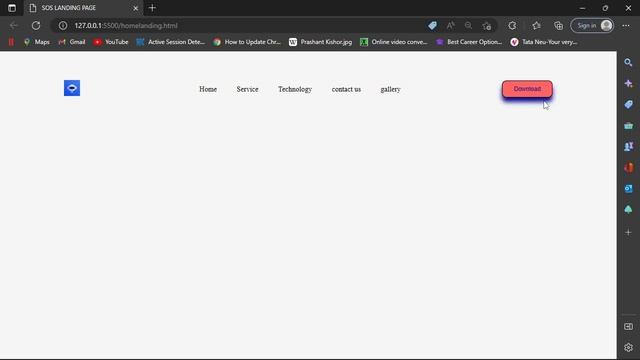The width and height of the screenshot is (640, 360).
Task: Open the gallery nav link
Action: pyautogui.click(x=390, y=89)
